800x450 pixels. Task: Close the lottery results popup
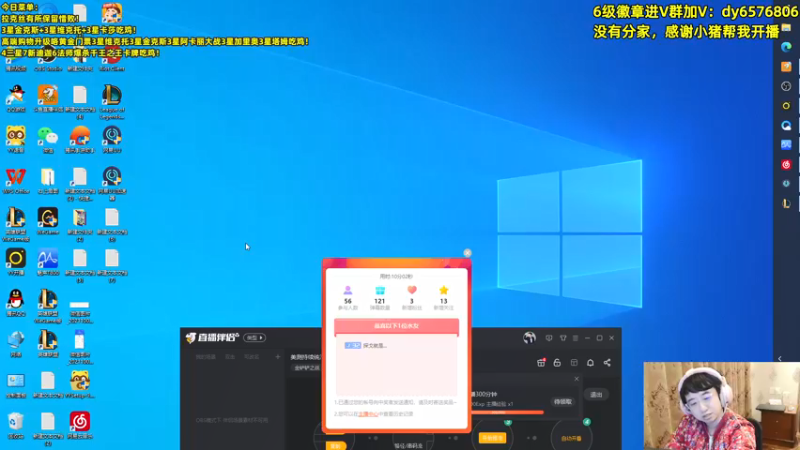pyautogui.click(x=467, y=253)
